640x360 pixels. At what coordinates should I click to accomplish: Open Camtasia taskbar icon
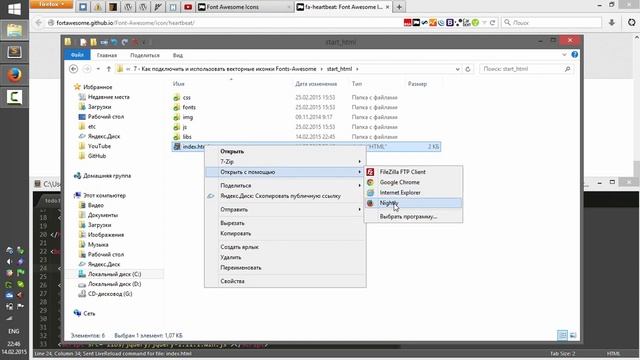point(14,97)
